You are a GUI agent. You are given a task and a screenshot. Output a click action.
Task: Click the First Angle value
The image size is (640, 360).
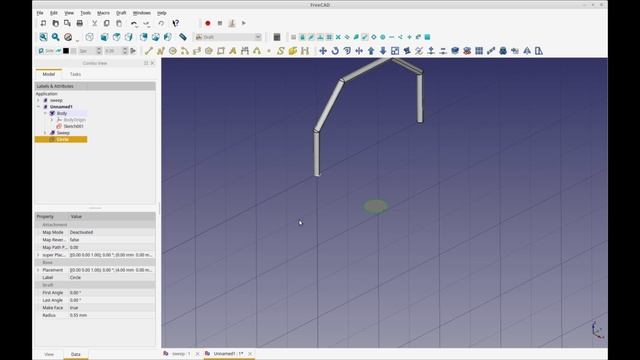[111, 293]
